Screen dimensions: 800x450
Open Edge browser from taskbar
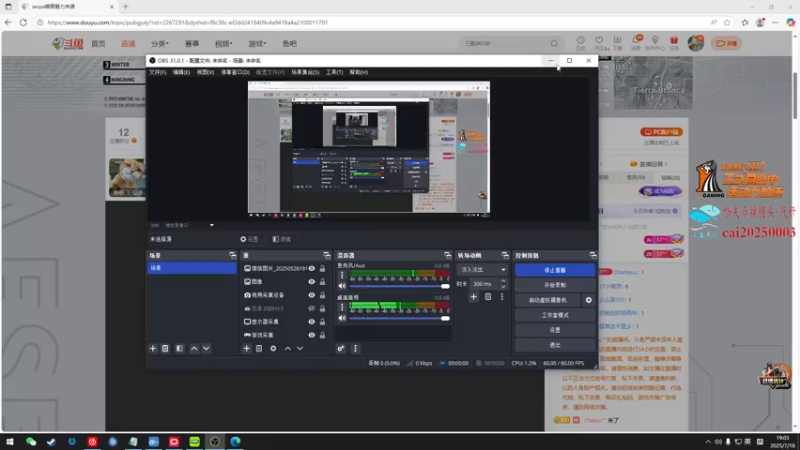235,441
